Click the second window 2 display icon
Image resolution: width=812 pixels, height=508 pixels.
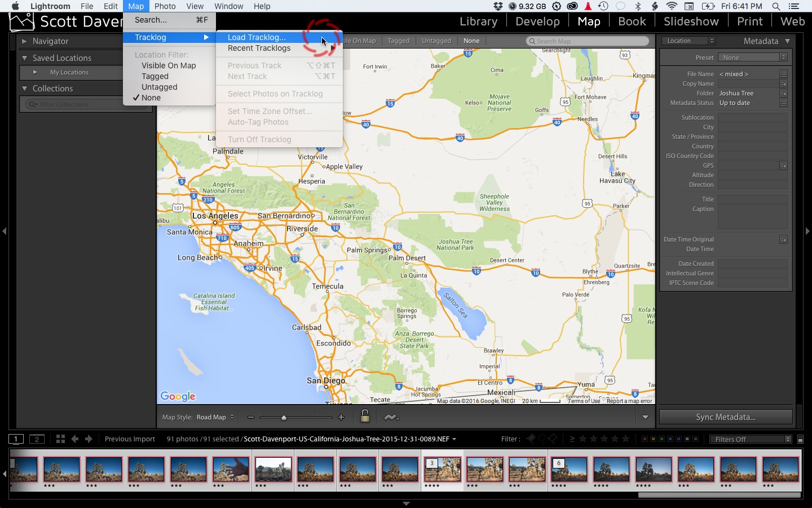[x=37, y=439]
